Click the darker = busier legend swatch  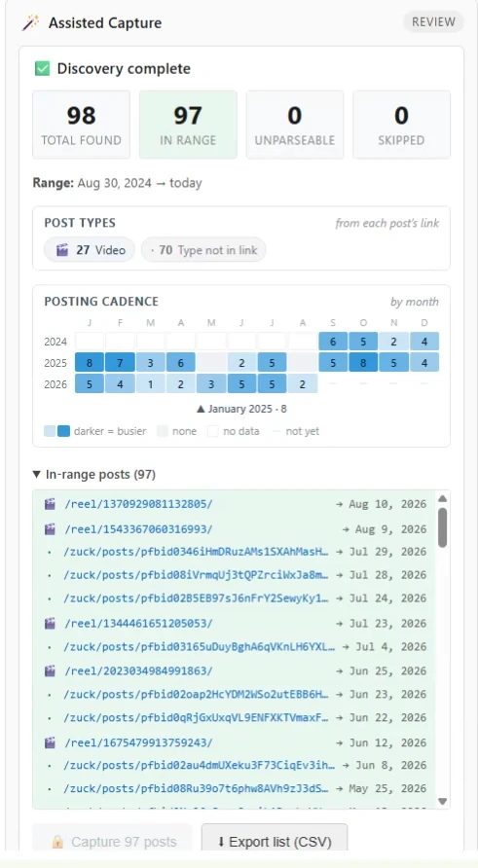click(57, 431)
